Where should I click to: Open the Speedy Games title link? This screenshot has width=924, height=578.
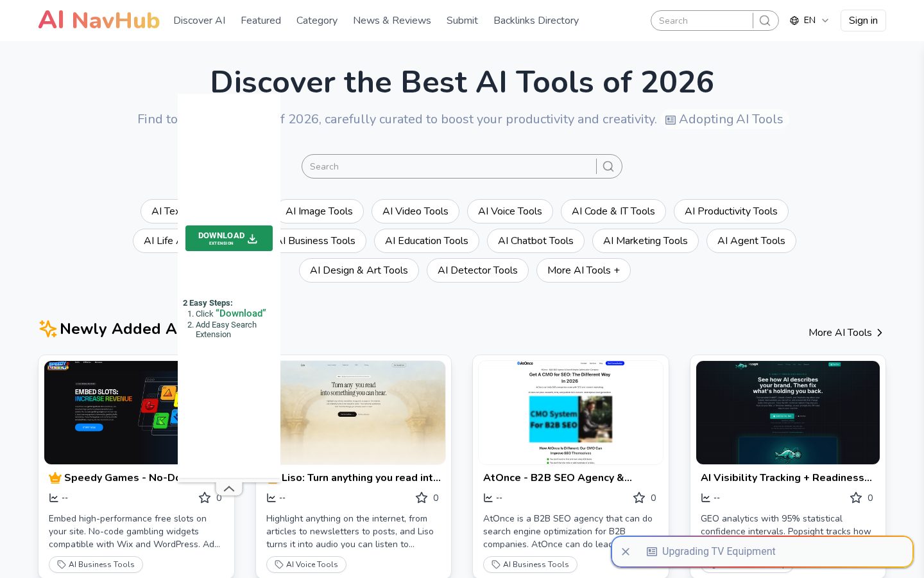coord(121,478)
